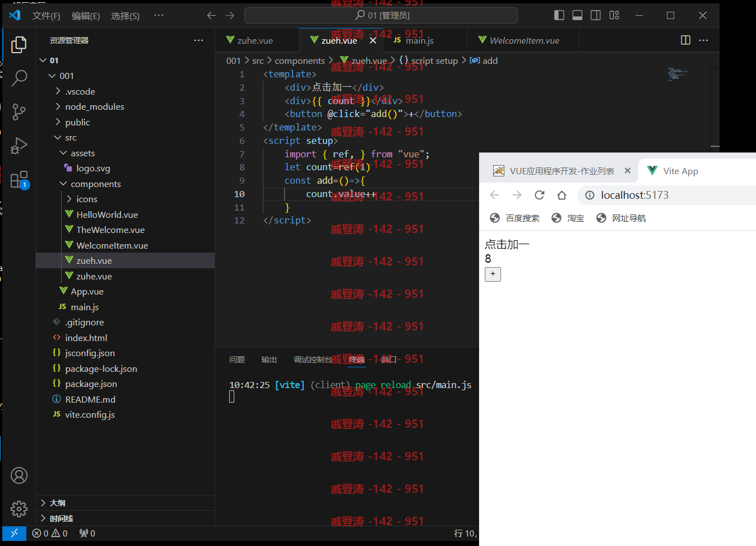The image size is (756, 546).
Task: Collapse the src folder
Action: (58, 137)
